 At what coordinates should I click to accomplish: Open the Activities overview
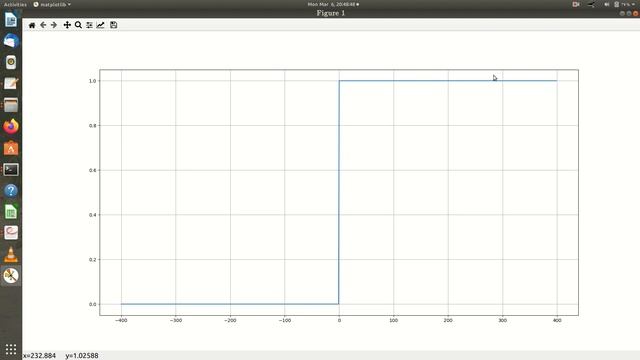[x=15, y=4]
